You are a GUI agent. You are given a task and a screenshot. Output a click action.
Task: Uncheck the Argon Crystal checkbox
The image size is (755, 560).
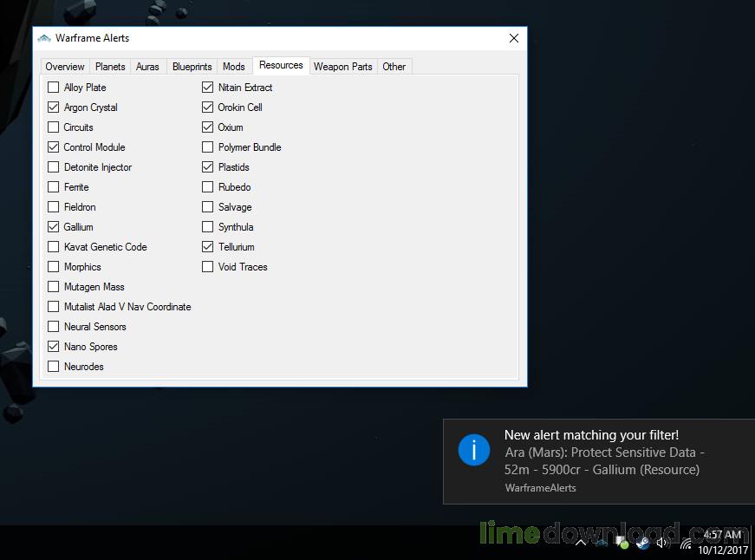54,107
